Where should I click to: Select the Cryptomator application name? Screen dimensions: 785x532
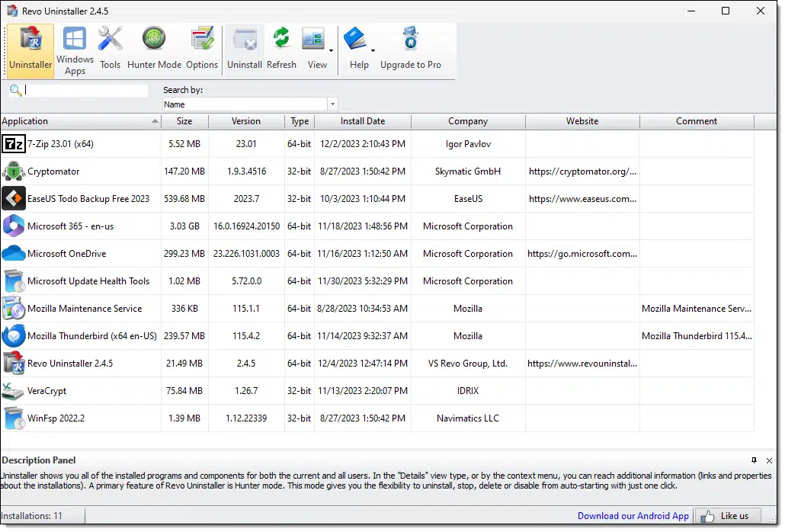(53, 171)
